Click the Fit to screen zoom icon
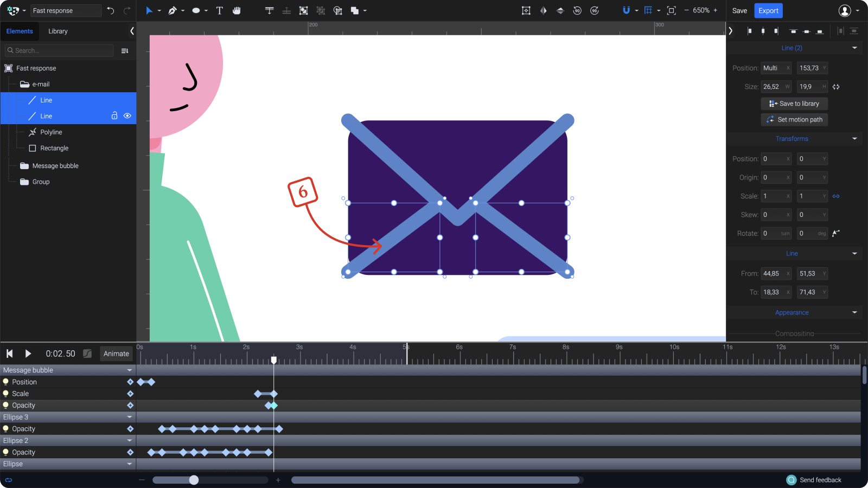 tap(671, 10)
